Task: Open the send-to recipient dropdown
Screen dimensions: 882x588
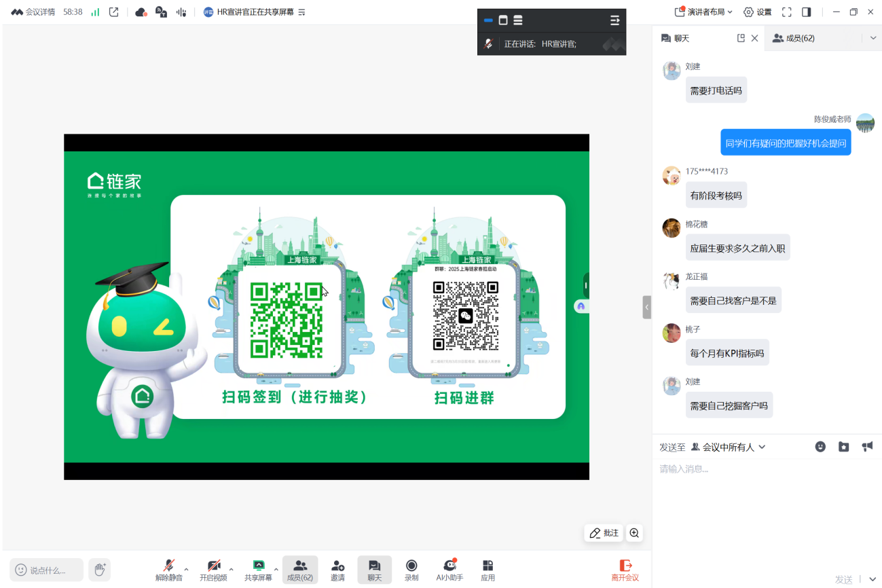Action: click(x=729, y=447)
